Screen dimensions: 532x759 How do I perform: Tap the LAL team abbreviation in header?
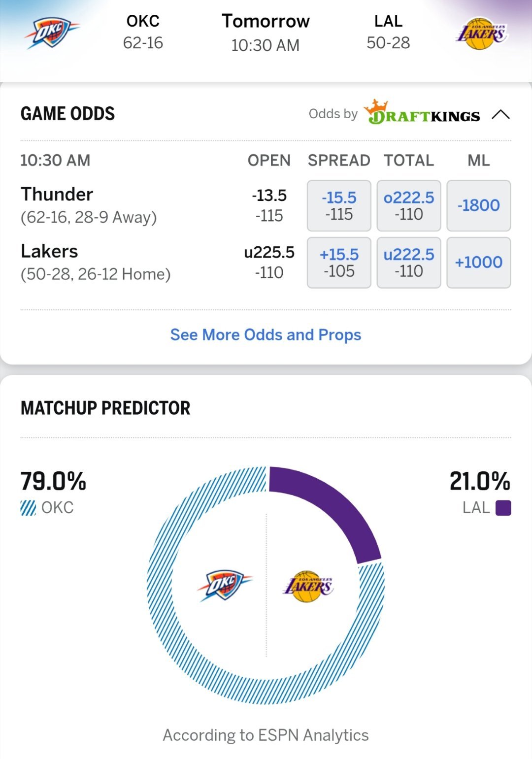click(x=388, y=21)
